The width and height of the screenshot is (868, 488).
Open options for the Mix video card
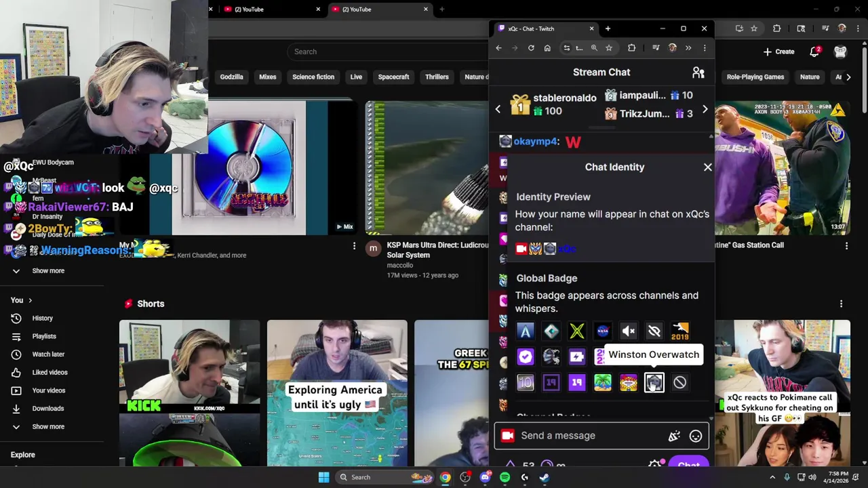354,246
